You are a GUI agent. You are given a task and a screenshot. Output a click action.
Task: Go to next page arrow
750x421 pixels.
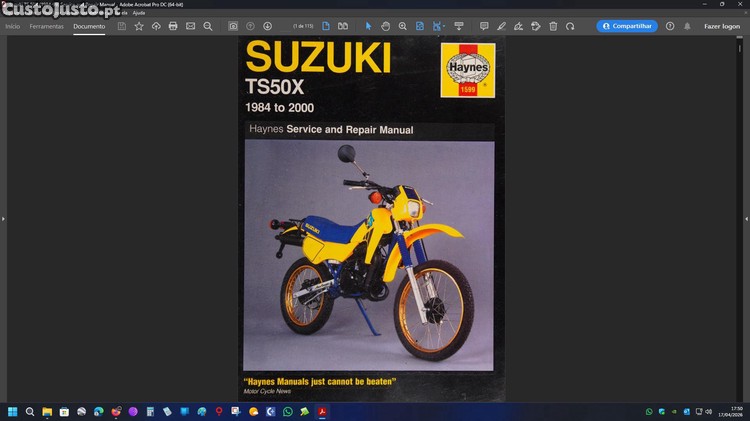pos(267,26)
